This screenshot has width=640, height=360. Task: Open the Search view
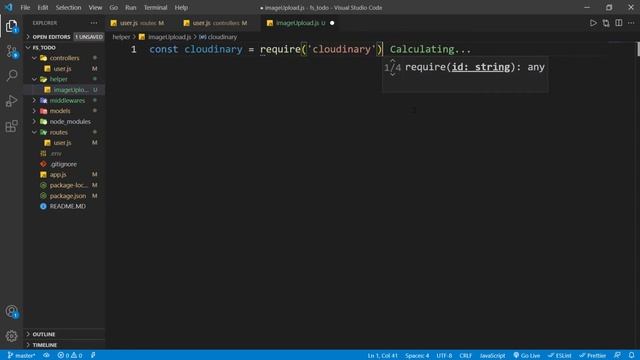coord(11,76)
